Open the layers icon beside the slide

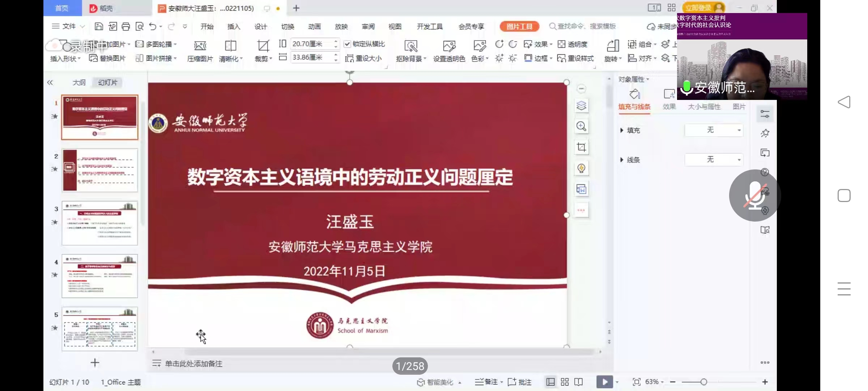581,106
